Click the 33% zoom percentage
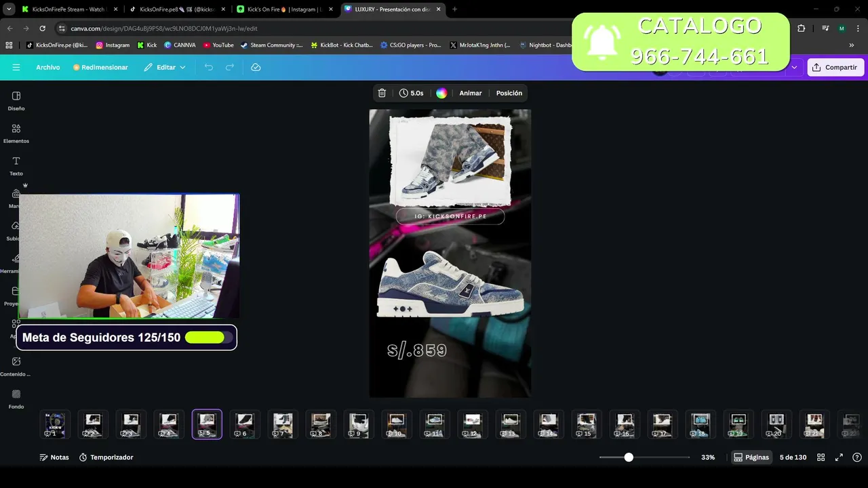 click(708, 457)
